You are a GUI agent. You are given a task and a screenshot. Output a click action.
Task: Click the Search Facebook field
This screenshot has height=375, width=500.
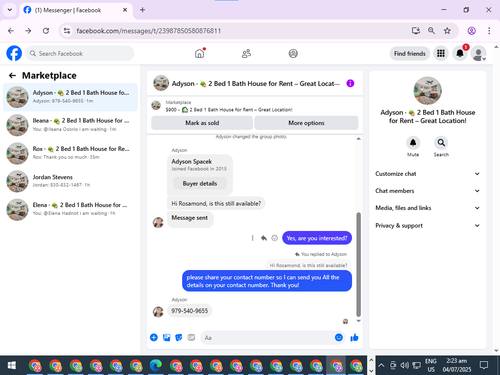click(80, 53)
